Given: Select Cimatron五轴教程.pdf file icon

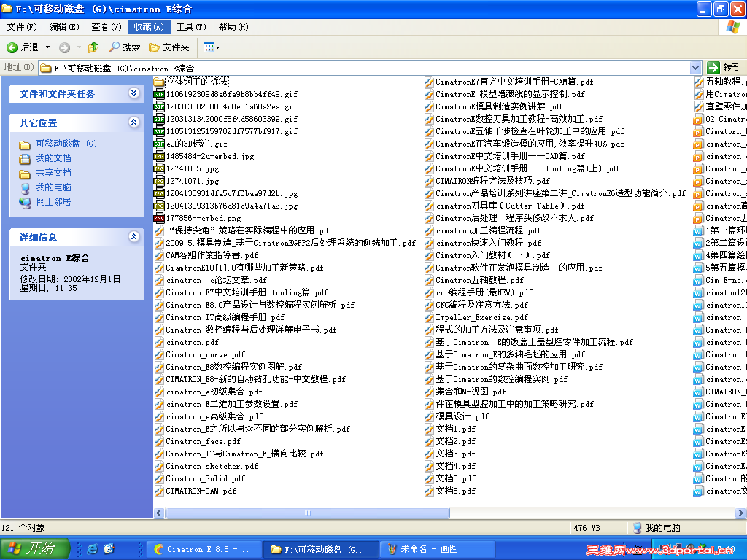Looking at the screenshot, I should (429, 280).
